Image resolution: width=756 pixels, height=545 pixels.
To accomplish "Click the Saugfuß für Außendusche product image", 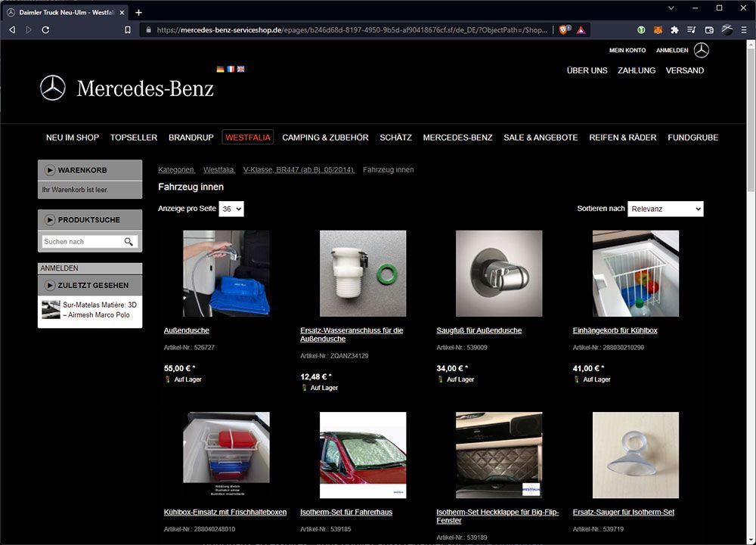I will [x=499, y=273].
